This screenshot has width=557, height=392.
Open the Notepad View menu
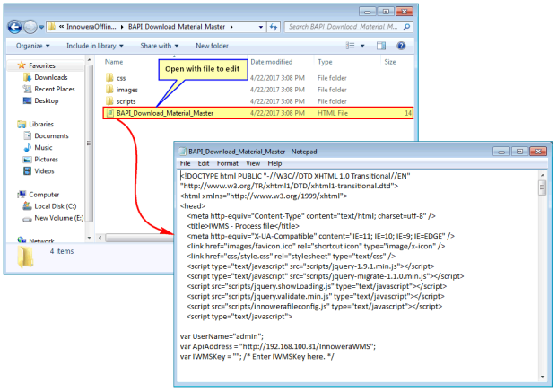tap(253, 163)
